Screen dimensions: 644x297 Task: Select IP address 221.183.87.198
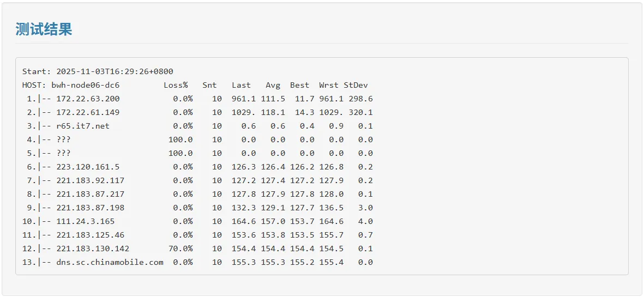coord(90,208)
